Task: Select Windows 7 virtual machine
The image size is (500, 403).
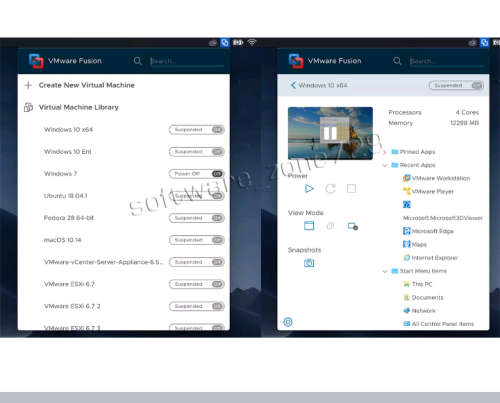Action: tap(60, 174)
